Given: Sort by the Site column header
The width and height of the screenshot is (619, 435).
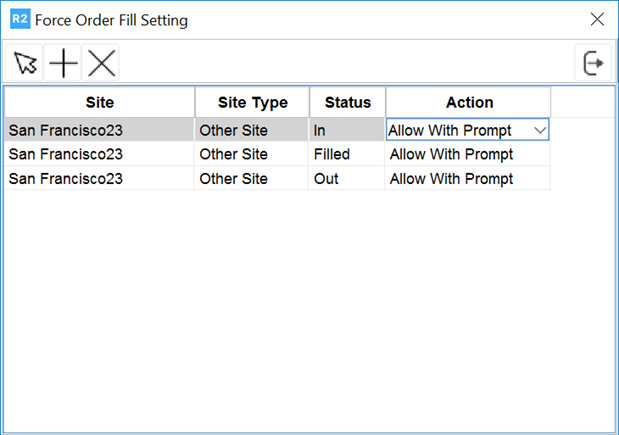Looking at the screenshot, I should [99, 102].
